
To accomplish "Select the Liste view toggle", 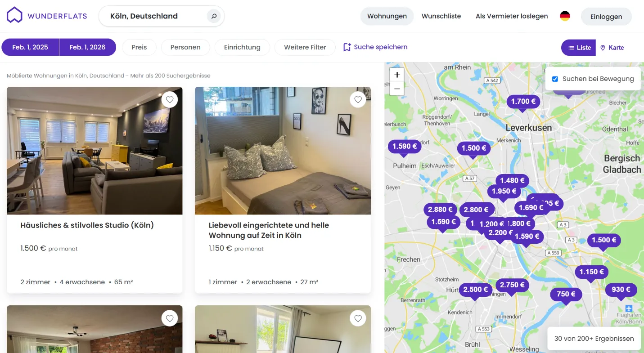I will (579, 48).
